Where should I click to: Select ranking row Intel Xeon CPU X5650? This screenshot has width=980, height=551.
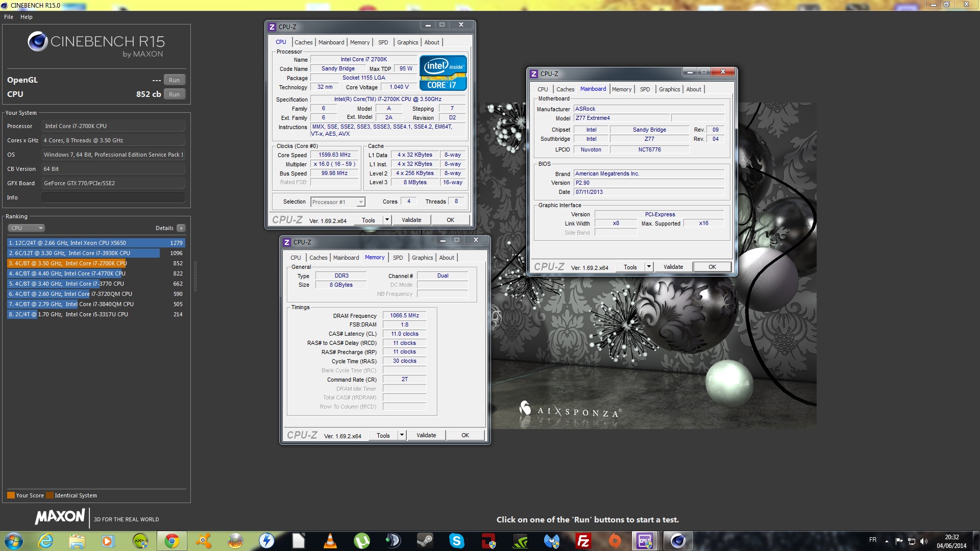(x=96, y=243)
